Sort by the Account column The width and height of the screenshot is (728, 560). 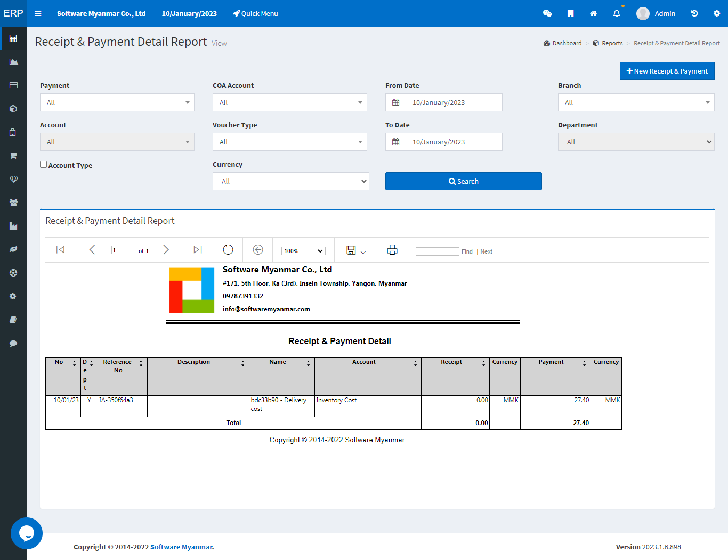coord(415,363)
